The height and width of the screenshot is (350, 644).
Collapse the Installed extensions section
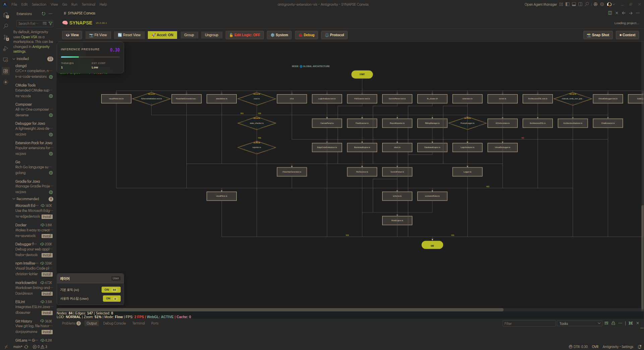14,59
